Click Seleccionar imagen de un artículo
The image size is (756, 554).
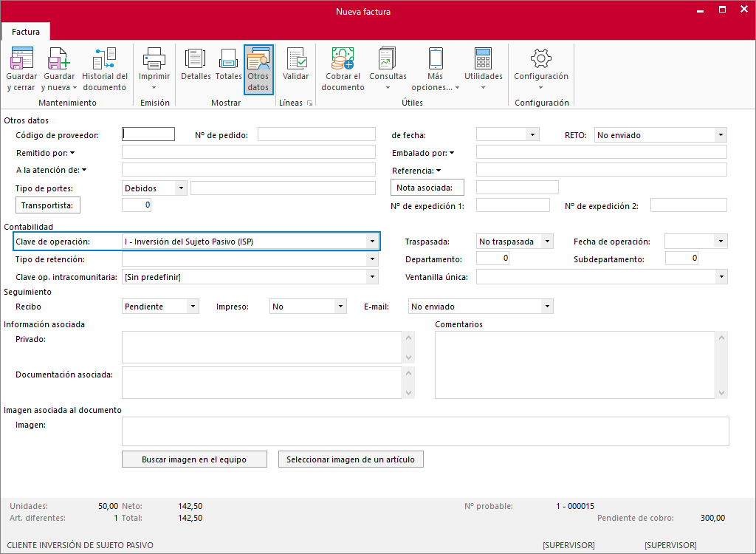(x=351, y=459)
